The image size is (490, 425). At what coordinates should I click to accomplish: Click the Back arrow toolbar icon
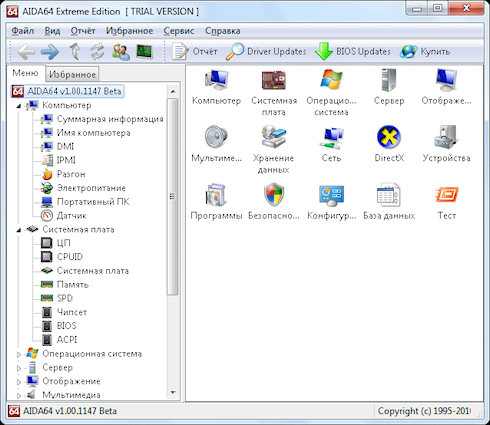[x=26, y=52]
